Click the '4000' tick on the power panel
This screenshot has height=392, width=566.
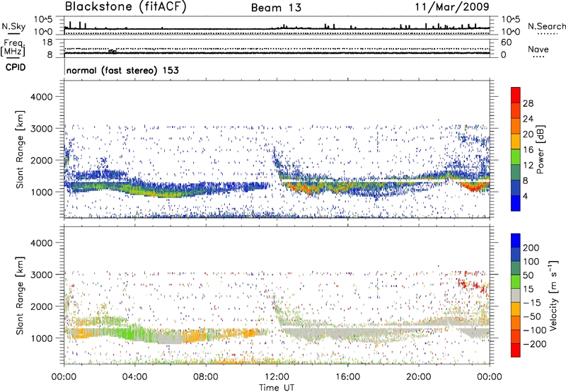click(41, 97)
